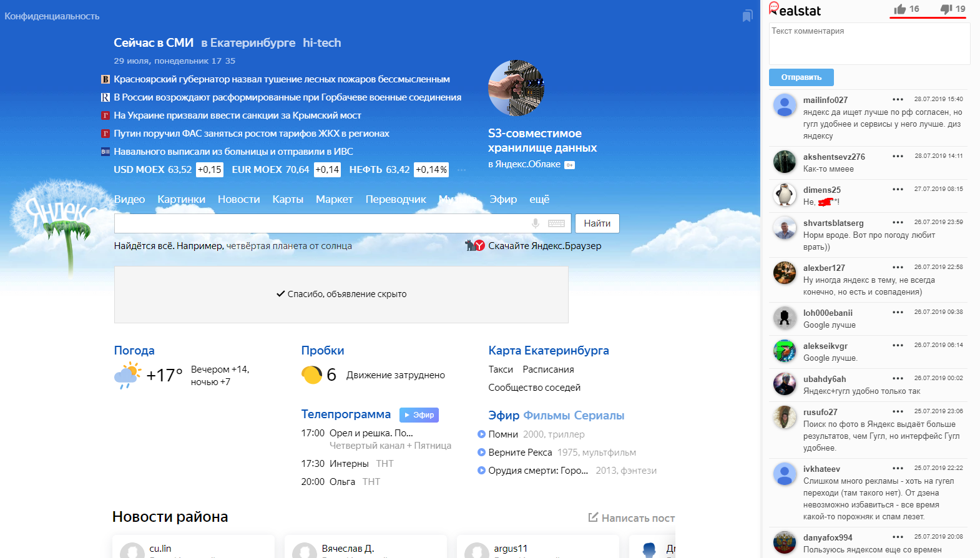
Task: Open Расписания link
Action: pos(548,370)
